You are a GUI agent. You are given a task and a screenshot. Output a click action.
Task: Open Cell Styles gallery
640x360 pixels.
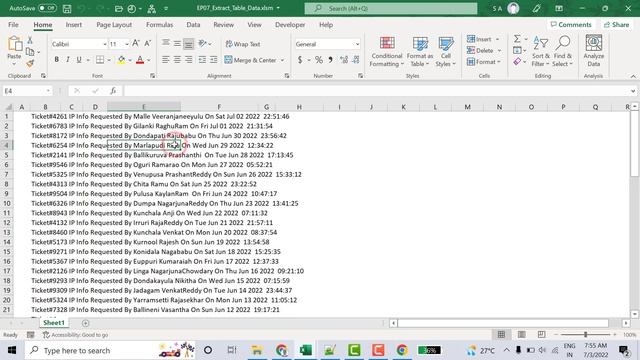pos(445,52)
